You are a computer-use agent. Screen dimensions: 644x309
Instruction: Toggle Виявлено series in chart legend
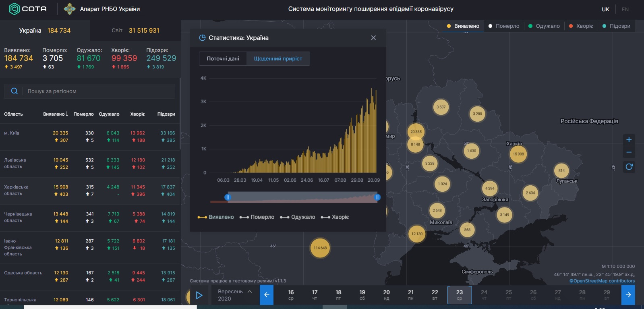[x=216, y=217]
